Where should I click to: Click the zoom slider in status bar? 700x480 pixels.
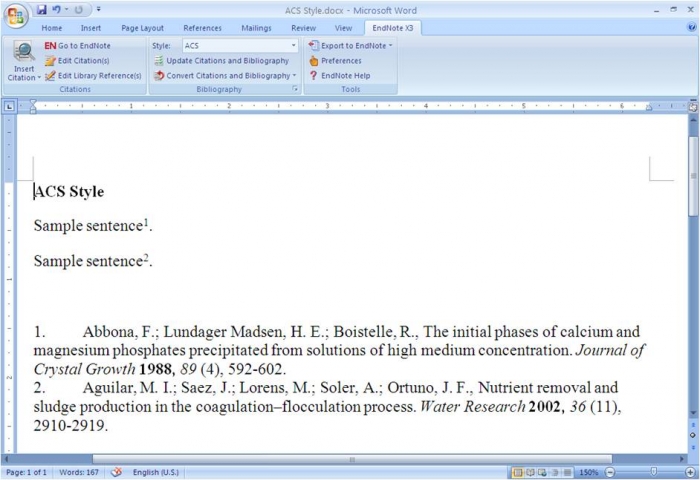[x=652, y=472]
